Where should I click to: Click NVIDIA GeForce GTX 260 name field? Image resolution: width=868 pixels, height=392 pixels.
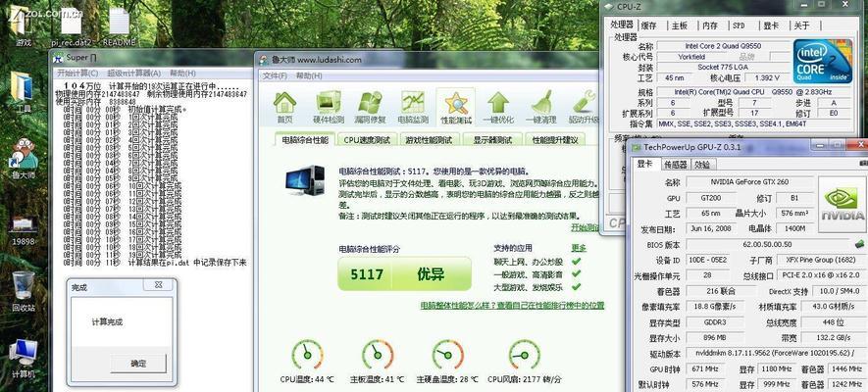click(x=749, y=182)
